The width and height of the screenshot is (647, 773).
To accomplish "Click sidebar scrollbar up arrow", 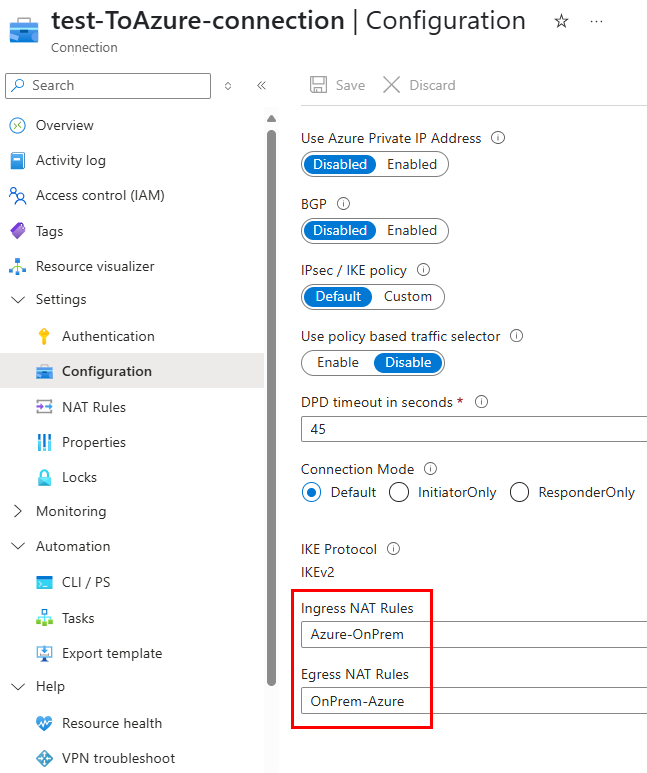I will (271, 119).
